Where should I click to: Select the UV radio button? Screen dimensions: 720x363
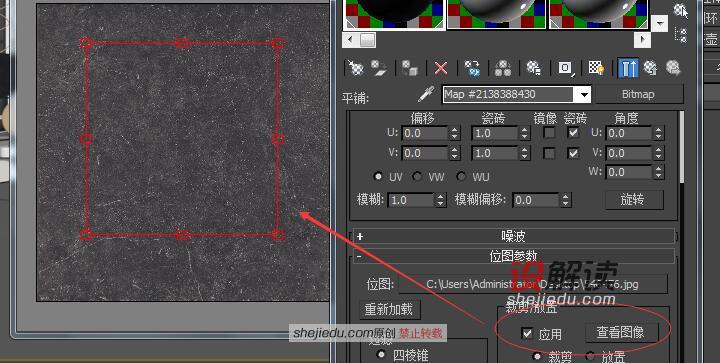click(378, 177)
